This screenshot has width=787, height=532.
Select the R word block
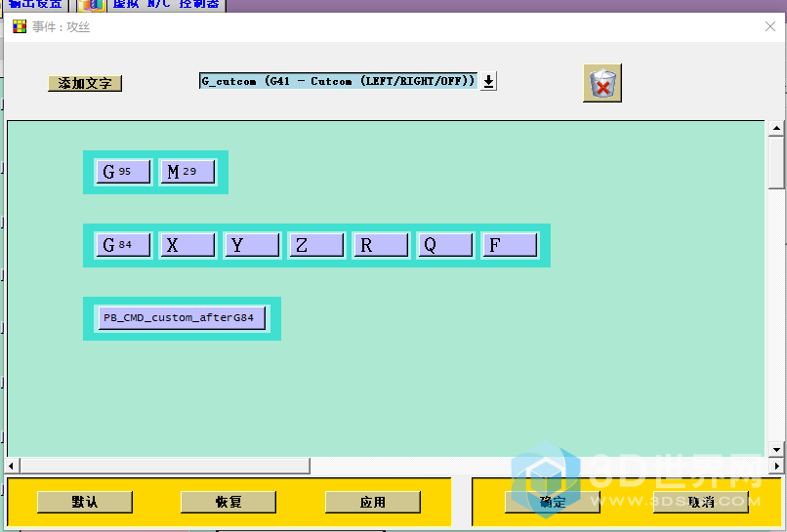coord(381,245)
